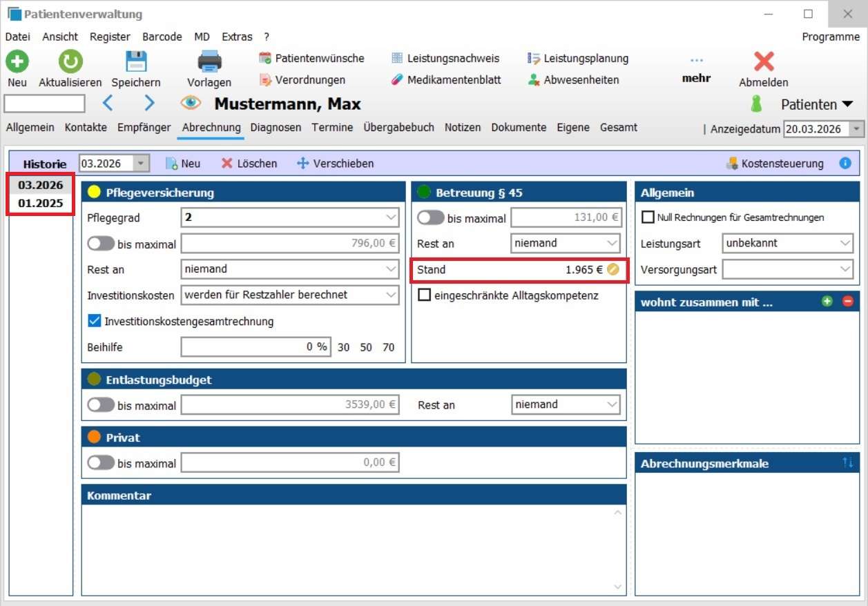Check eingeschränkte Alltagskompetenz checkbox

coord(424,295)
